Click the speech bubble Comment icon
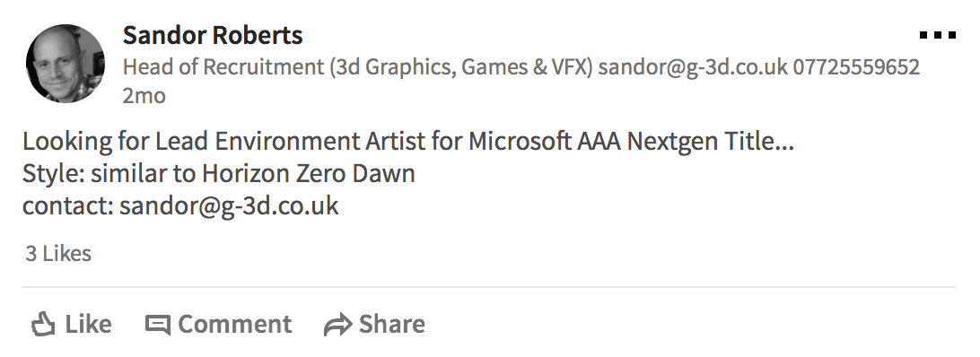The height and width of the screenshot is (357, 980). click(158, 325)
